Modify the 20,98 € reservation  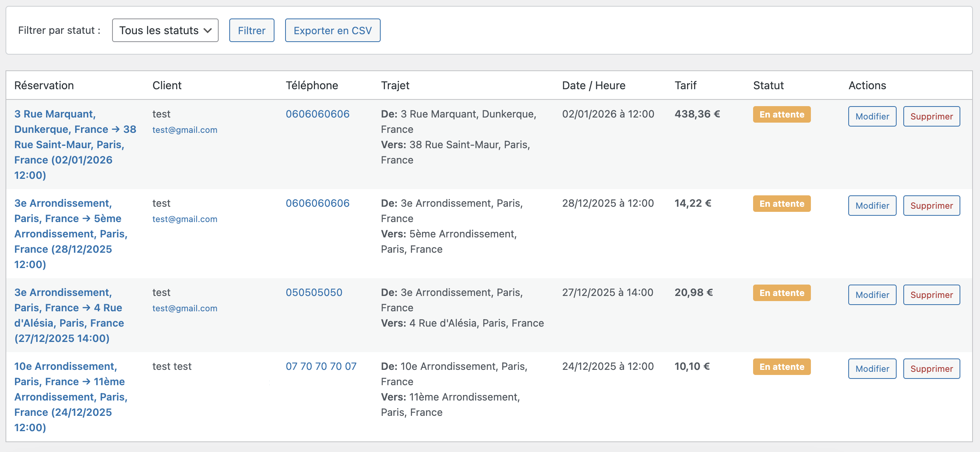click(872, 295)
